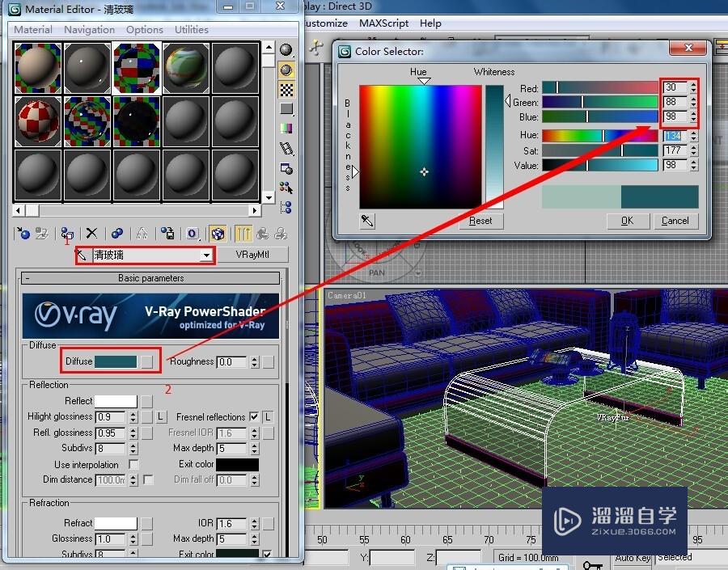The image size is (728, 570).
Task: Open the Material ID Channel flyout
Action: point(193,233)
